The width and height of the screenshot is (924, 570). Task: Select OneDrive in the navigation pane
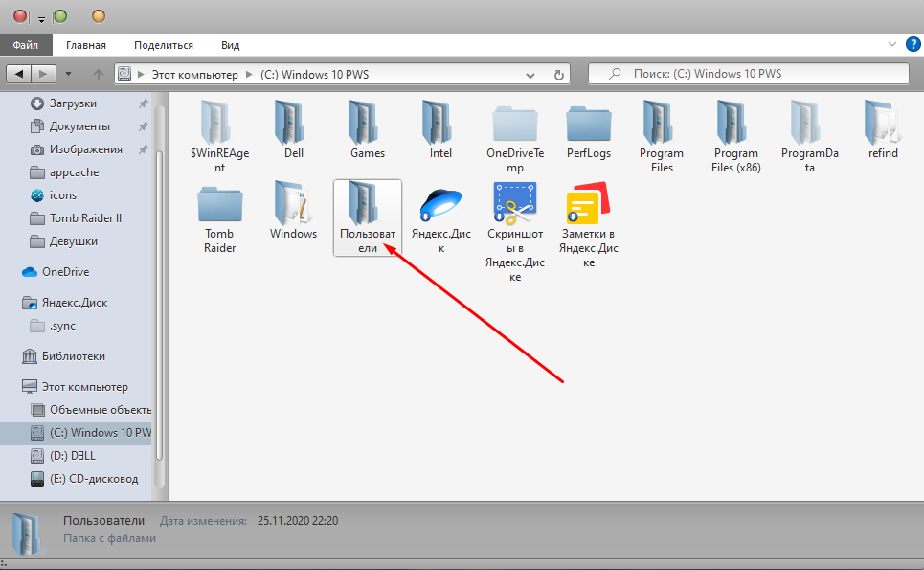pos(65,272)
